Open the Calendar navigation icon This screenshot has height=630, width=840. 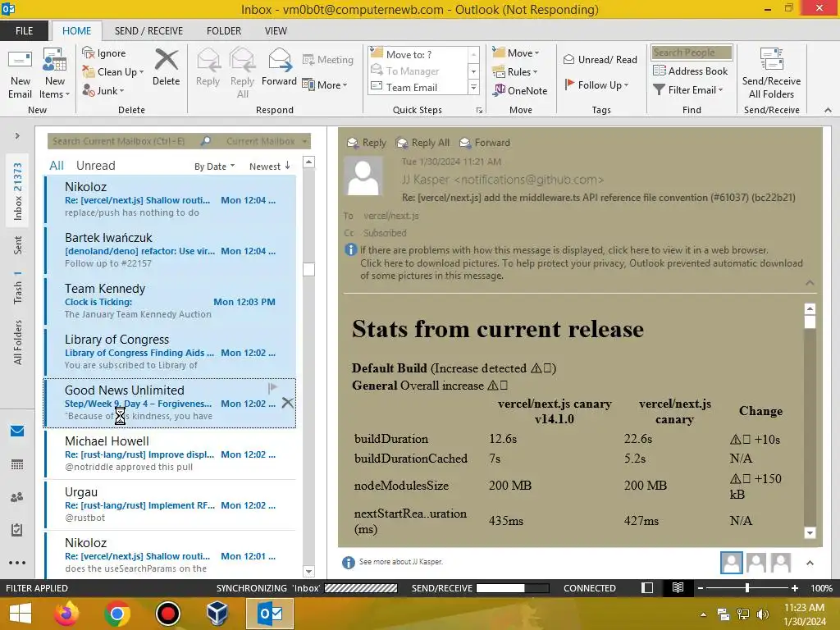point(17,464)
